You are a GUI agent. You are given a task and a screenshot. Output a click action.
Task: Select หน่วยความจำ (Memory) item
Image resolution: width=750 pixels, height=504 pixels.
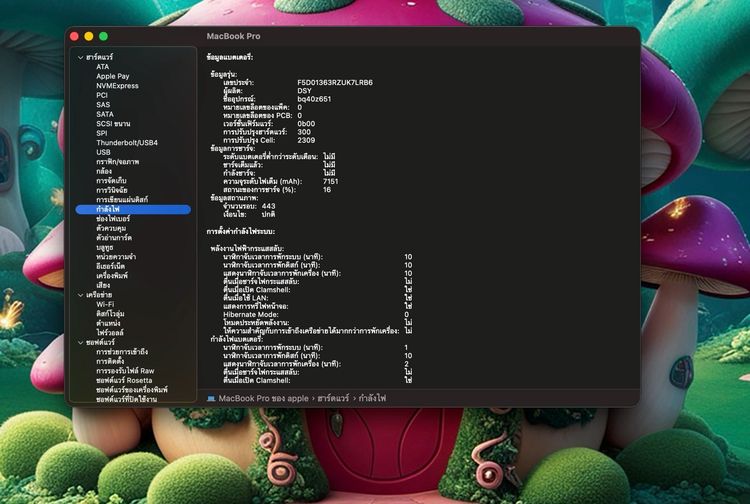click(116, 257)
